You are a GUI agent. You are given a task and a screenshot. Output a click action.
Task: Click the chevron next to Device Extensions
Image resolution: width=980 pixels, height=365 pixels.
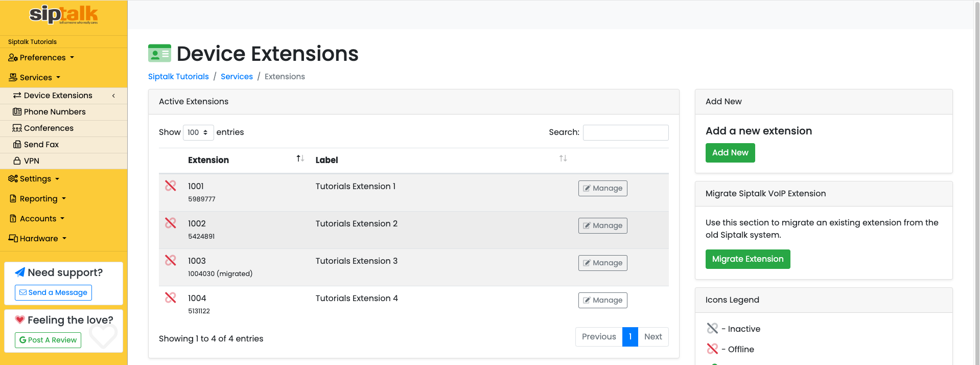pyautogui.click(x=113, y=96)
